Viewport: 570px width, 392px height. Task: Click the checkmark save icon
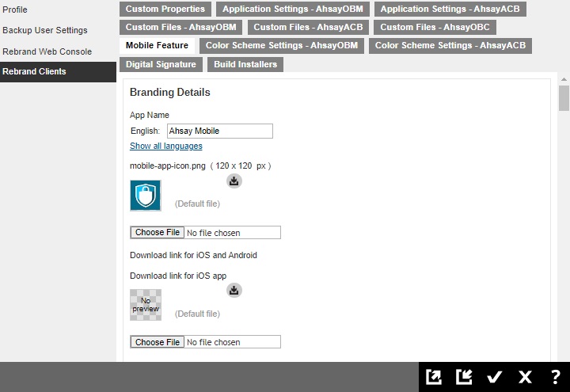[x=495, y=377]
